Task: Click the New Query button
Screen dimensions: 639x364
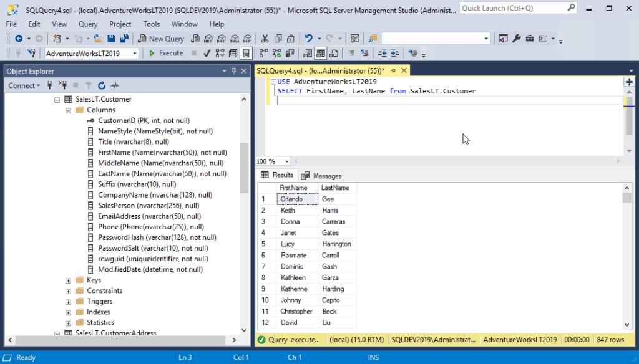Action: [x=161, y=39]
